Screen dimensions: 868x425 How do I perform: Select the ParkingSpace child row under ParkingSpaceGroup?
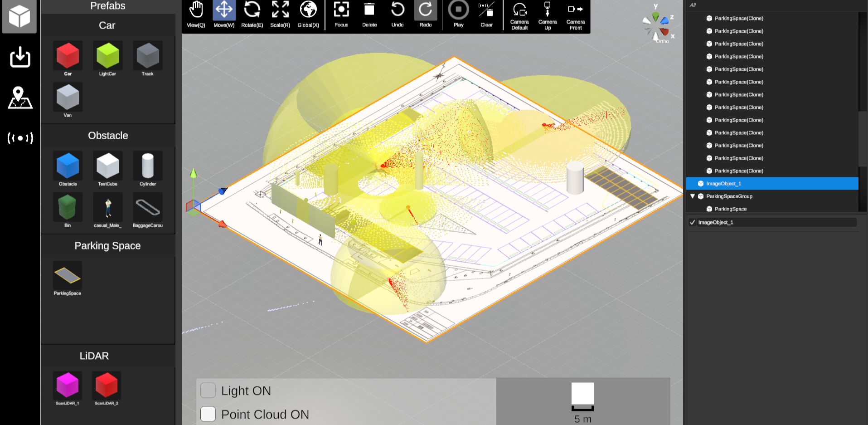[x=772, y=209]
